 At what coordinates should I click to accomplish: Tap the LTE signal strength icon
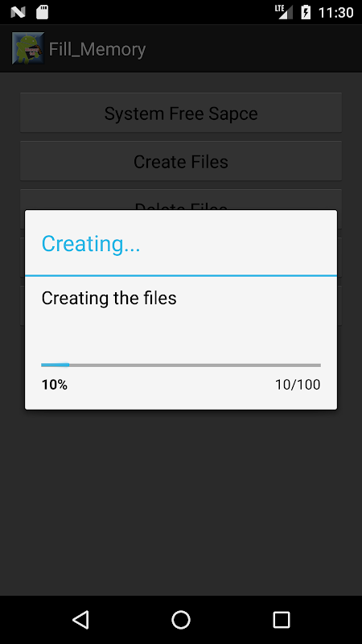pos(284,12)
